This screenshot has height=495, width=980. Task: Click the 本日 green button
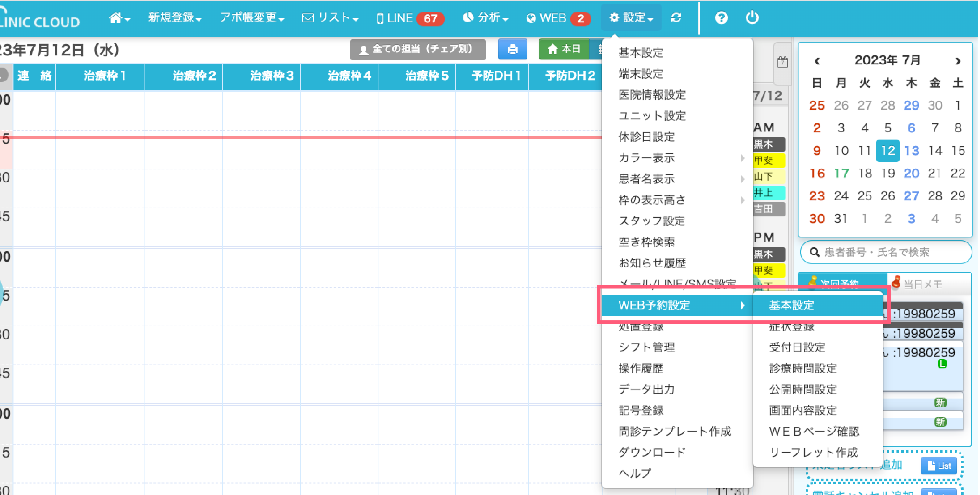point(563,49)
